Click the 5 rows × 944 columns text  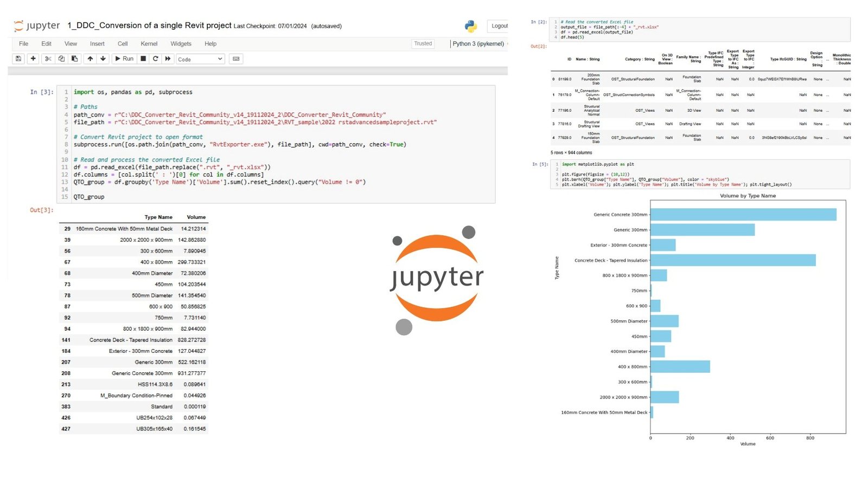571,153
